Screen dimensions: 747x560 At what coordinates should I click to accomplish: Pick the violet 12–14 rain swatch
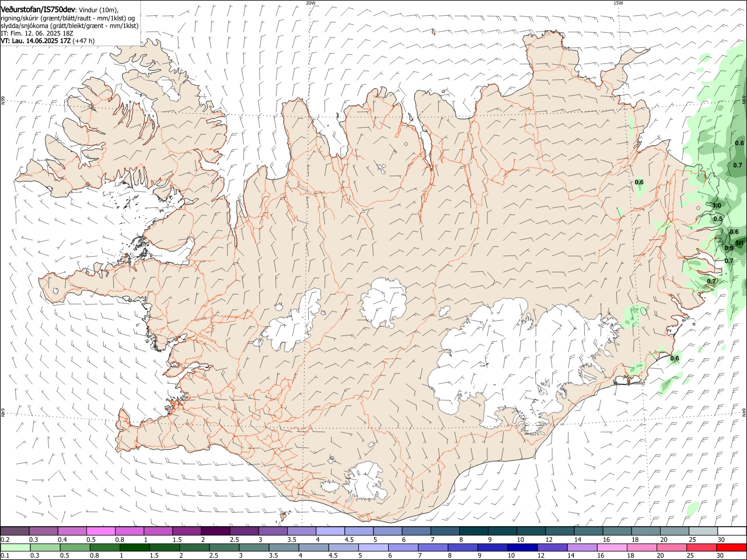click(x=551, y=547)
